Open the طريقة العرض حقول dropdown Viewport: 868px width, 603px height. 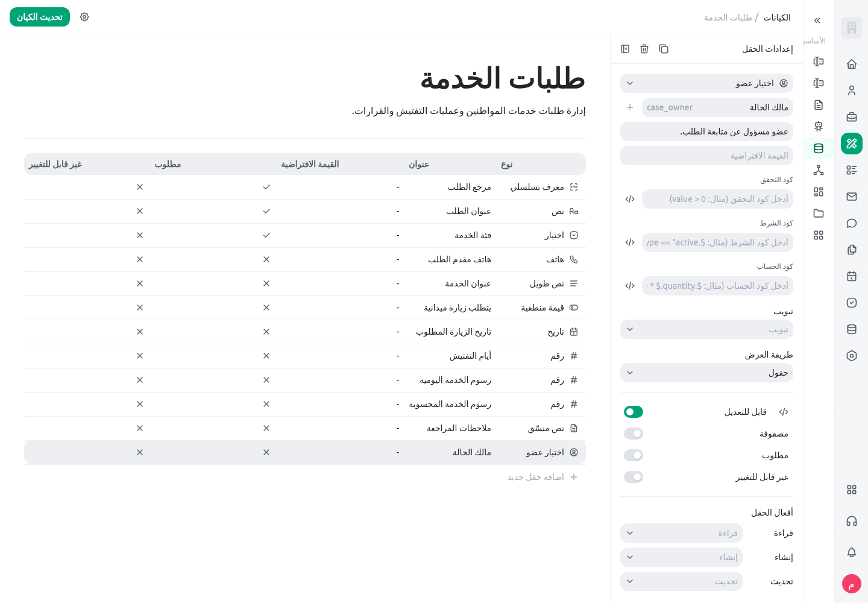pos(706,373)
